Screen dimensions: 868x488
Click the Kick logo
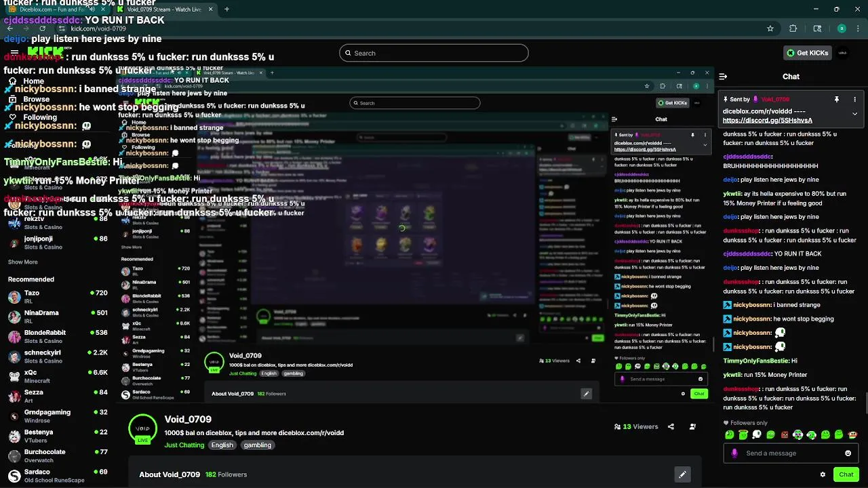click(46, 52)
